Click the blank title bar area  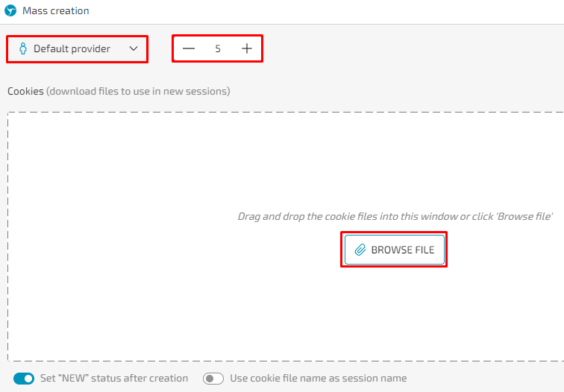pos(324,10)
